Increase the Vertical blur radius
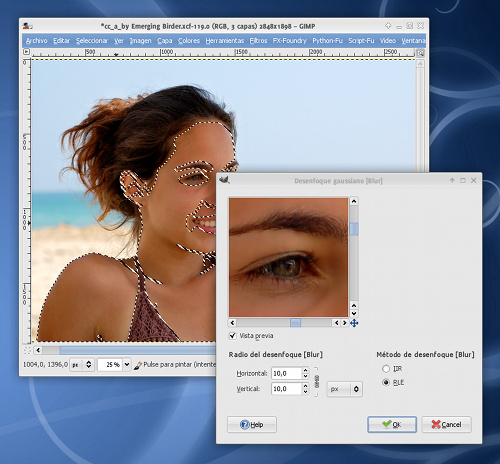 tap(305, 386)
